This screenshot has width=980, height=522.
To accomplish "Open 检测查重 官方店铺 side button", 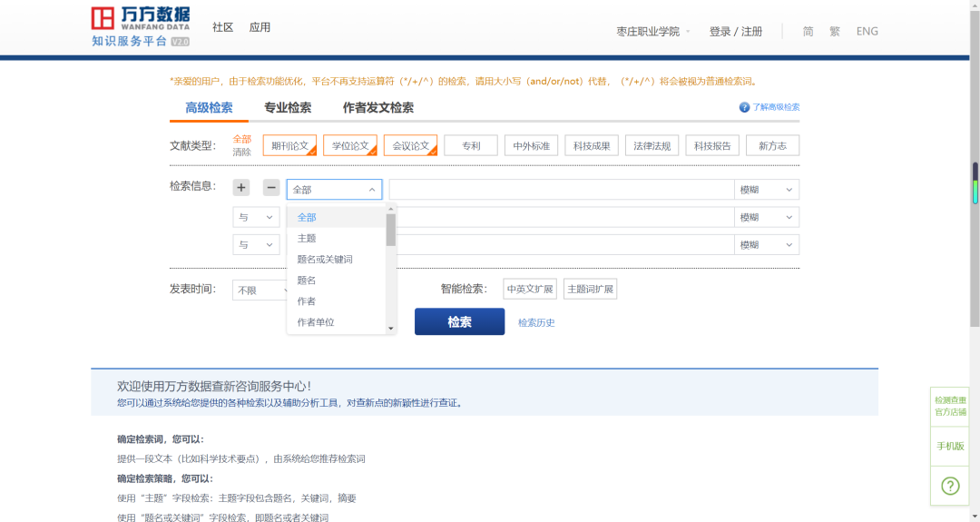I will click(x=950, y=407).
